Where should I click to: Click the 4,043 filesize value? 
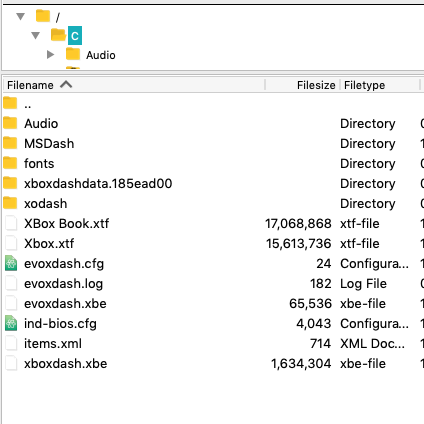tap(314, 324)
